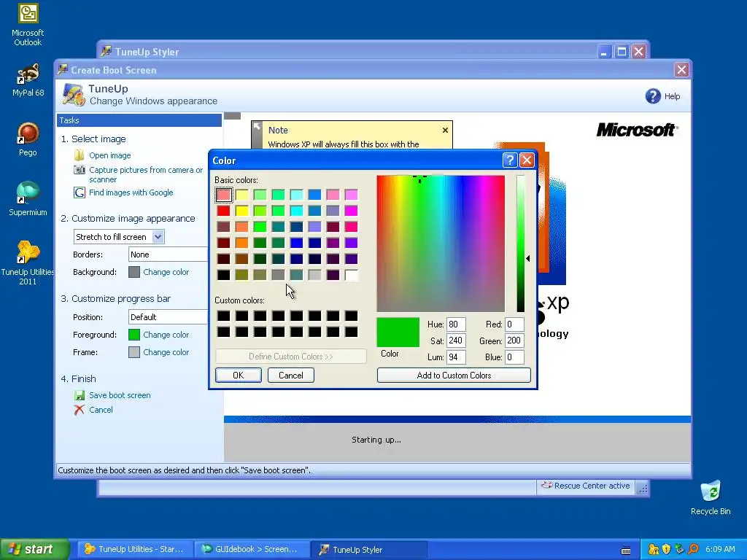Click the camera capture icon
Image resolution: width=747 pixels, height=560 pixels.
(x=79, y=169)
